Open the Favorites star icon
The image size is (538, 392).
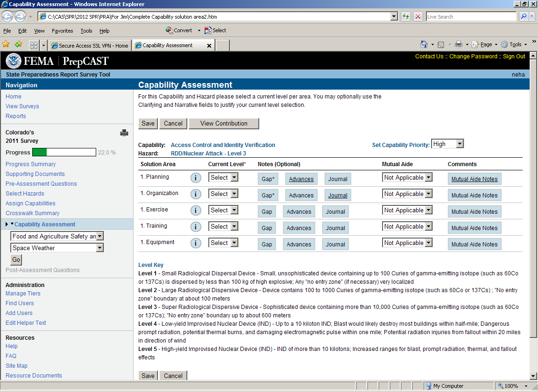6,44
